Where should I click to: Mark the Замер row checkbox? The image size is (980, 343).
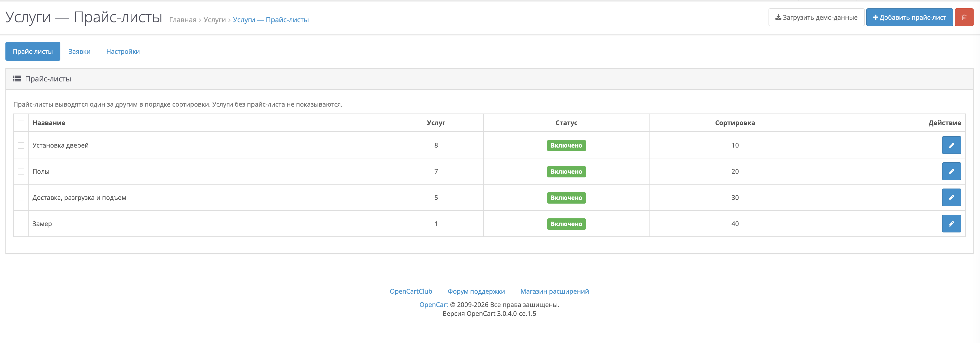(x=21, y=224)
